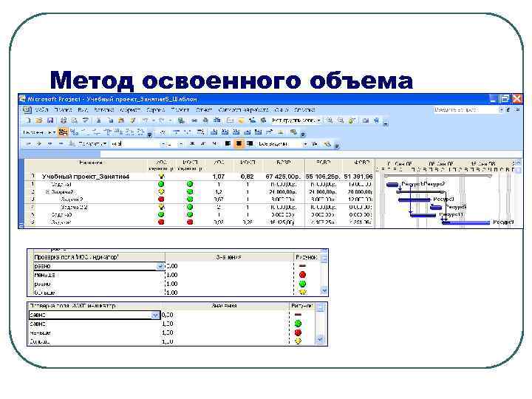
Task: Open the font size dropdown arrow
Action: [x=182, y=144]
